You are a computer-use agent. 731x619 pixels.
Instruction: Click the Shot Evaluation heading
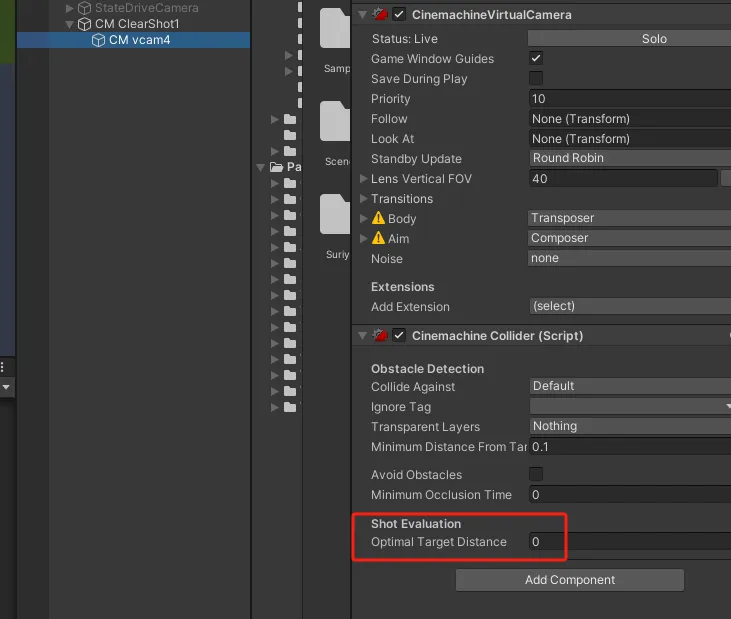tap(416, 524)
